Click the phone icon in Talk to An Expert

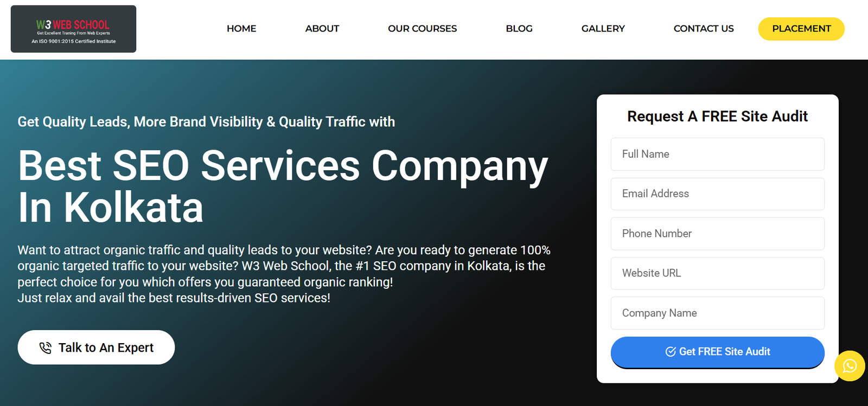[46, 348]
